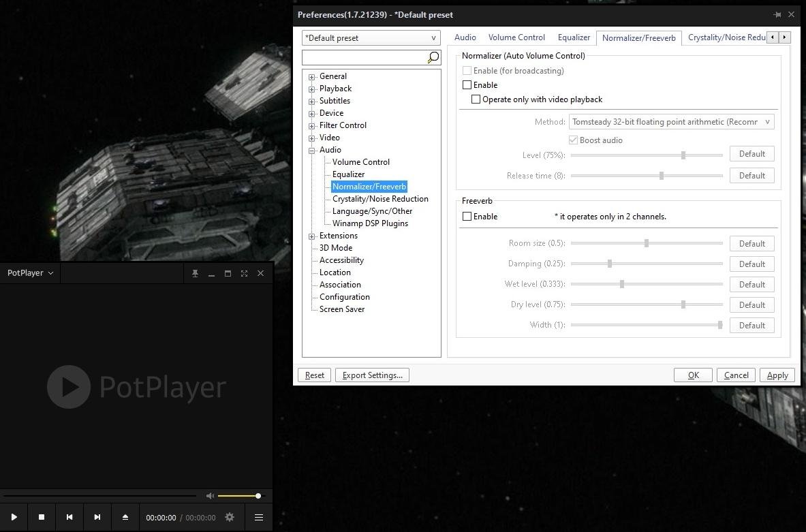806x532 pixels.
Task: Switch to the Equalizer tab
Action: (x=574, y=37)
